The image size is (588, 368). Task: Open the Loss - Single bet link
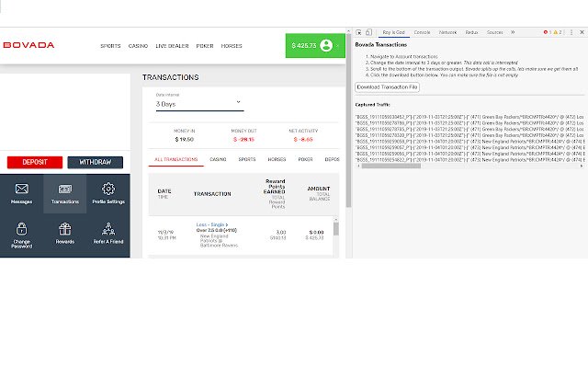pyautogui.click(x=210, y=224)
